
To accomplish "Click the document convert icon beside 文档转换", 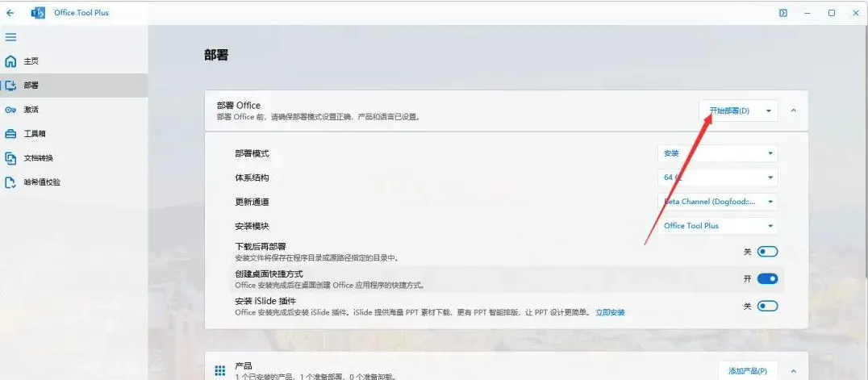I will coord(10,158).
